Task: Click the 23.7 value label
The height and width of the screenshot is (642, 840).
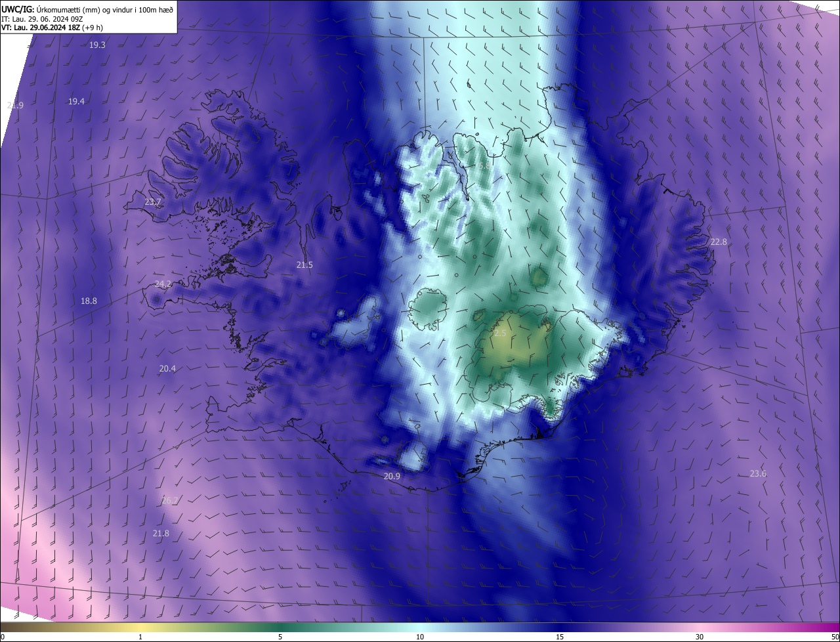Action: pyautogui.click(x=153, y=202)
